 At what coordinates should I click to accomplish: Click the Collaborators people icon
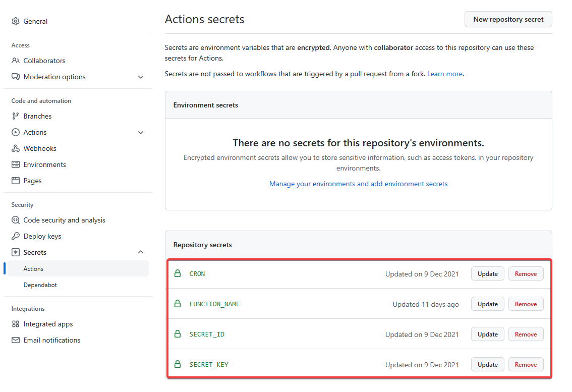16,61
